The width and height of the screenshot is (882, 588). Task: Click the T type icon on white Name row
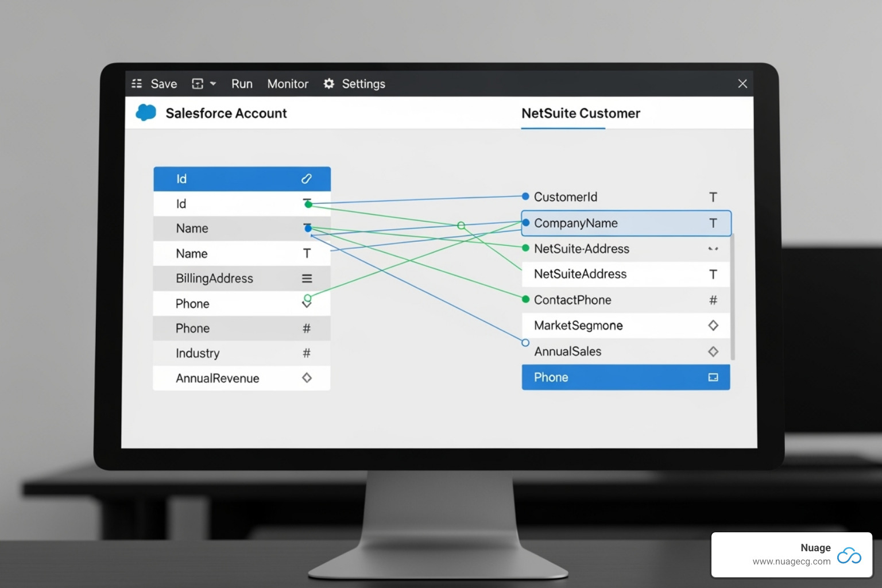[307, 253]
